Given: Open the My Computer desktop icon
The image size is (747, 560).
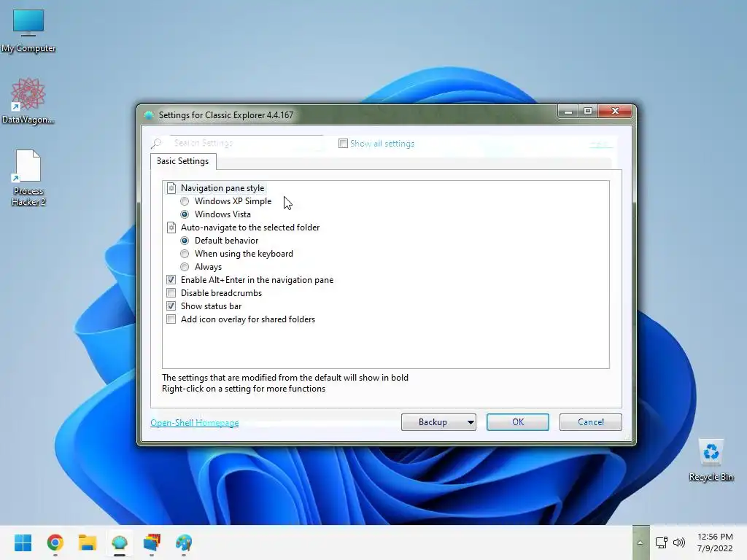Looking at the screenshot, I should click(x=28, y=31).
